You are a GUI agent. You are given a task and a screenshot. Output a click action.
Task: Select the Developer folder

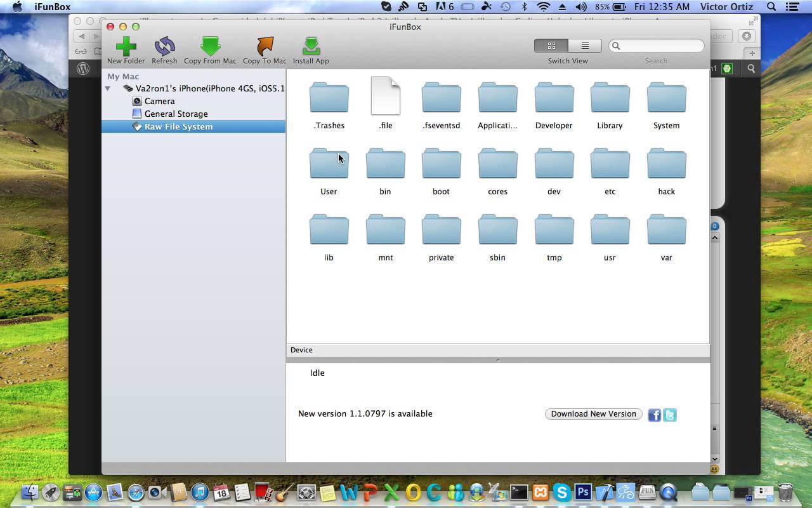pos(554,98)
